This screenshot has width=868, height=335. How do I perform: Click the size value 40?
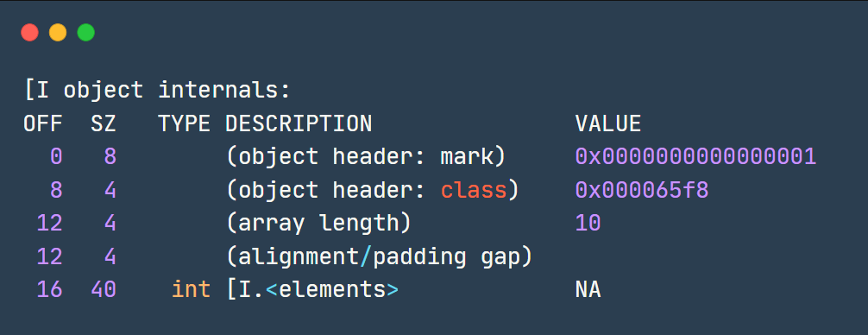tap(104, 289)
